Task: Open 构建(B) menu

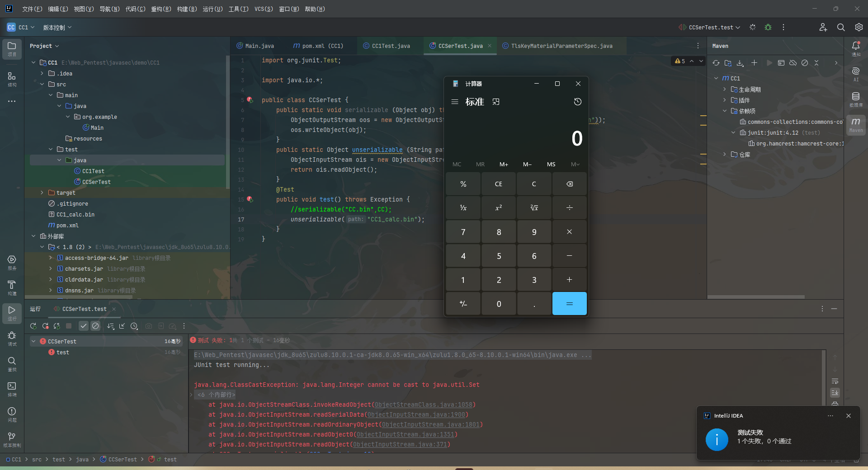Action: (187, 9)
